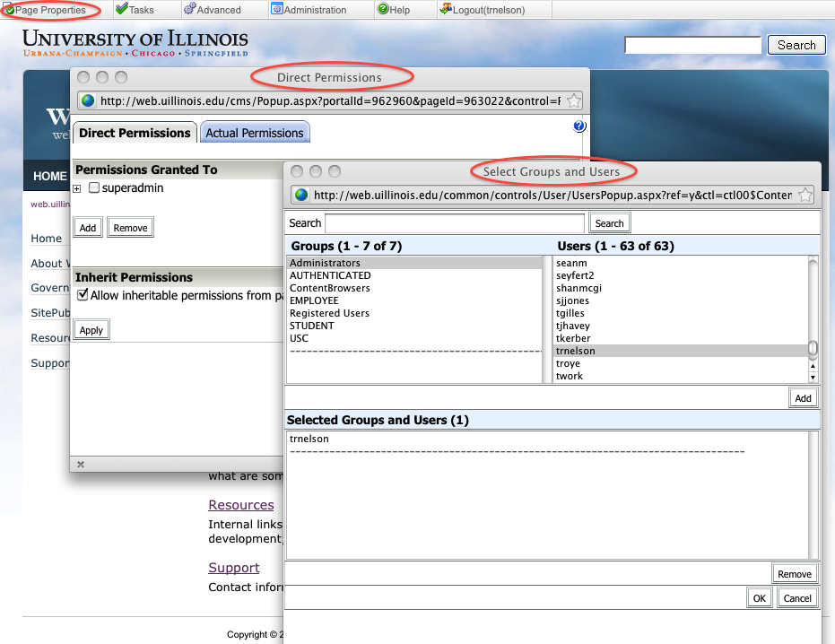Open the Tasks toolbar item
Image resolution: width=835 pixels, height=644 pixels.
point(135,10)
